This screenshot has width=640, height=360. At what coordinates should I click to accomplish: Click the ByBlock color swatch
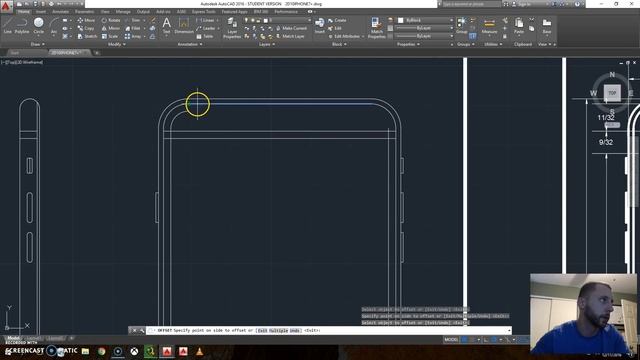[400, 20]
